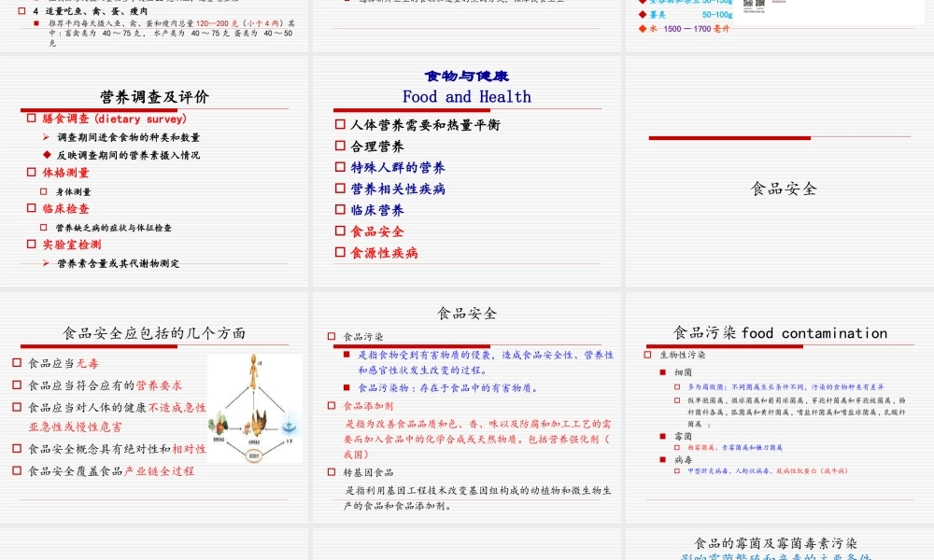Click the QR code image on the top-right slide
The width and height of the screenshot is (934, 560).
(747, 5)
